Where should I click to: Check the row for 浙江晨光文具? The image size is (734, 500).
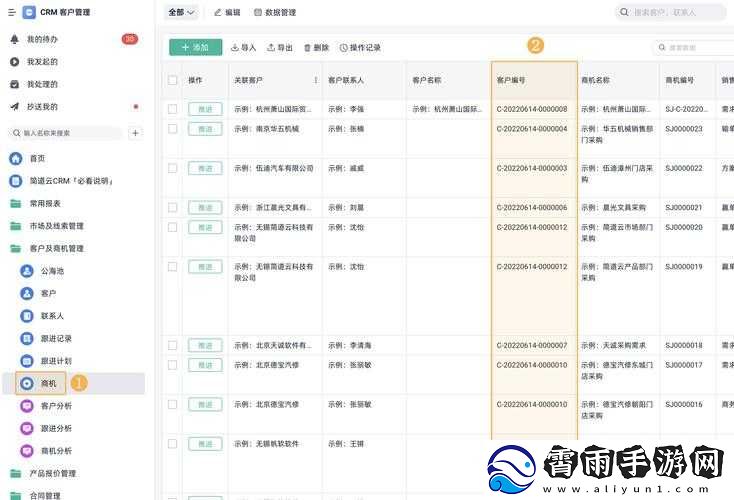[x=173, y=207]
